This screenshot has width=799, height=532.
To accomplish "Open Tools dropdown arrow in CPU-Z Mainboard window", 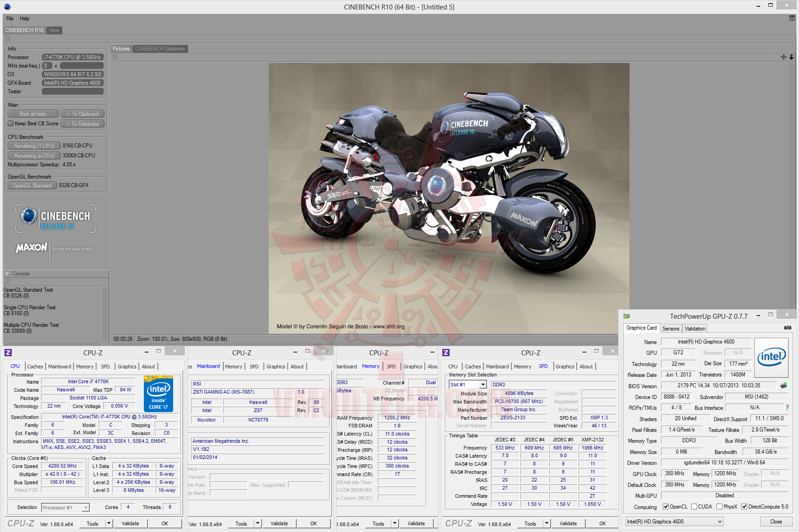I will [x=257, y=523].
